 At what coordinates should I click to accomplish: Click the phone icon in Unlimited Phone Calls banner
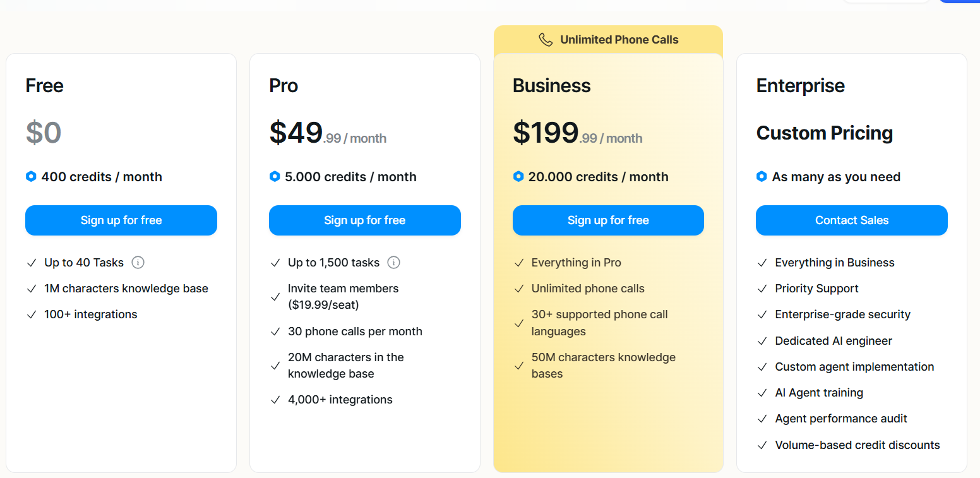point(546,40)
